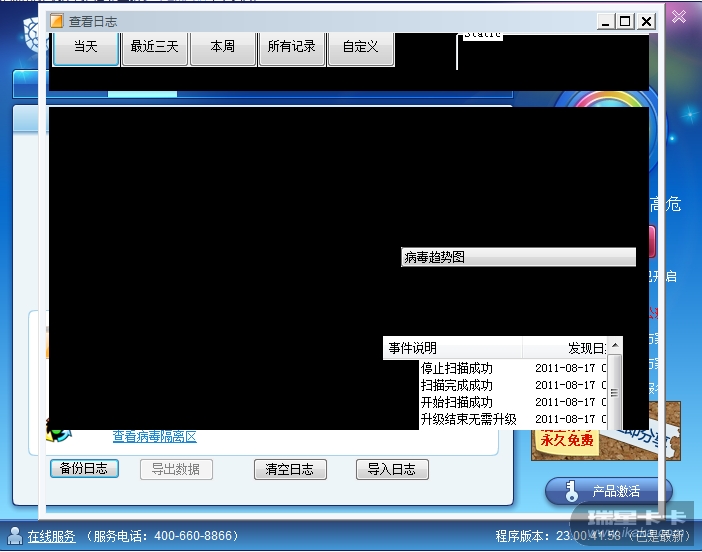702x552 pixels.
Task: Open 所有记录 log view
Action: (x=291, y=48)
